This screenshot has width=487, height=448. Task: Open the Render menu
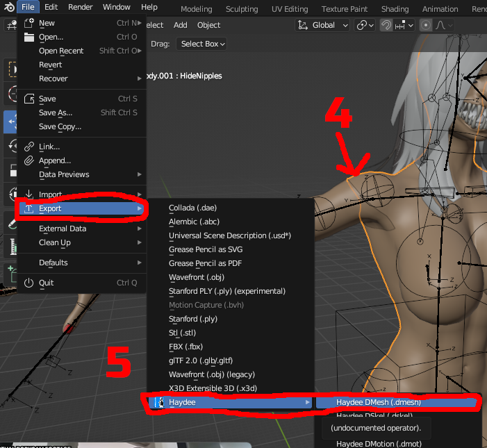click(x=80, y=7)
